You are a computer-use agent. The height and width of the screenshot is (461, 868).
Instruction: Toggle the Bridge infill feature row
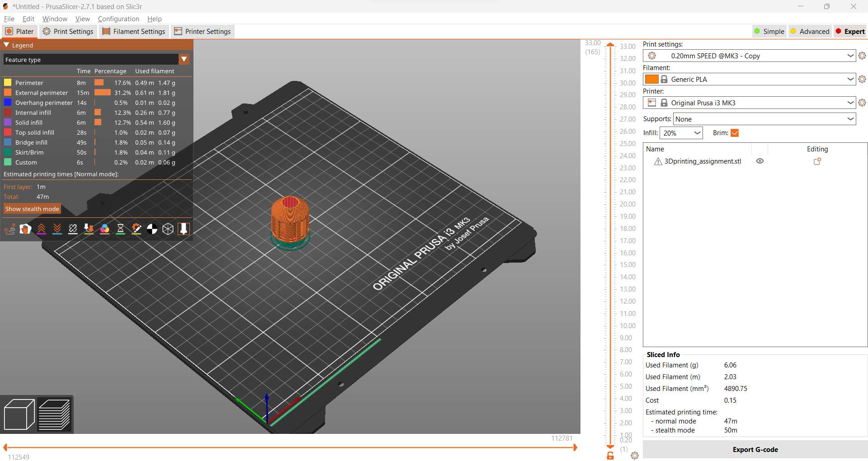coord(97,142)
